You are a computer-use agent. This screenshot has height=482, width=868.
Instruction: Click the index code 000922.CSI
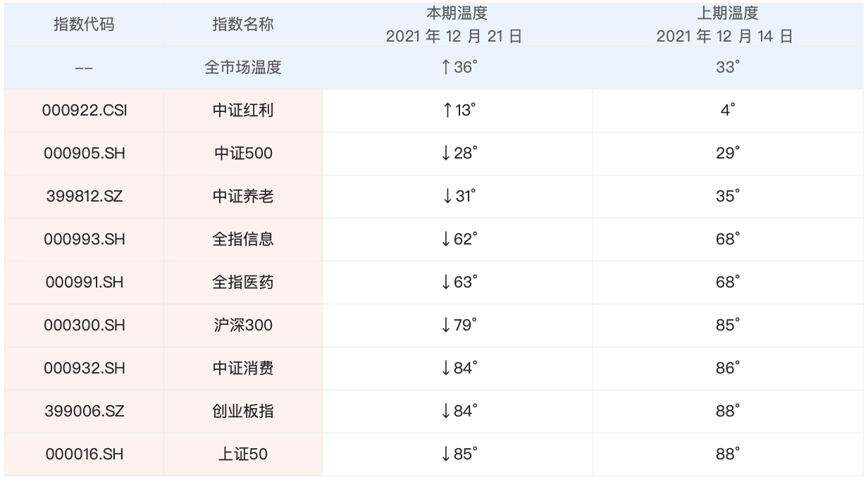click(x=85, y=111)
